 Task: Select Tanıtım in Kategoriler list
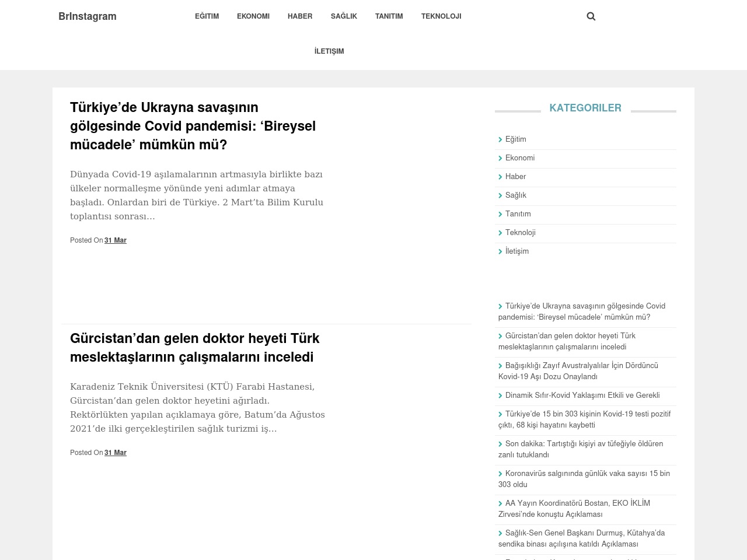point(518,214)
